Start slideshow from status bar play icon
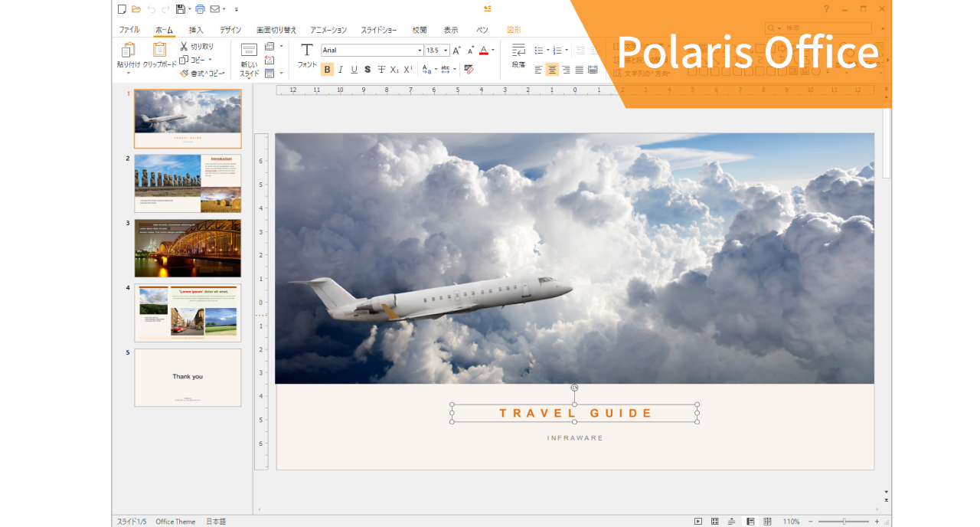The image size is (980, 527). 698,522
